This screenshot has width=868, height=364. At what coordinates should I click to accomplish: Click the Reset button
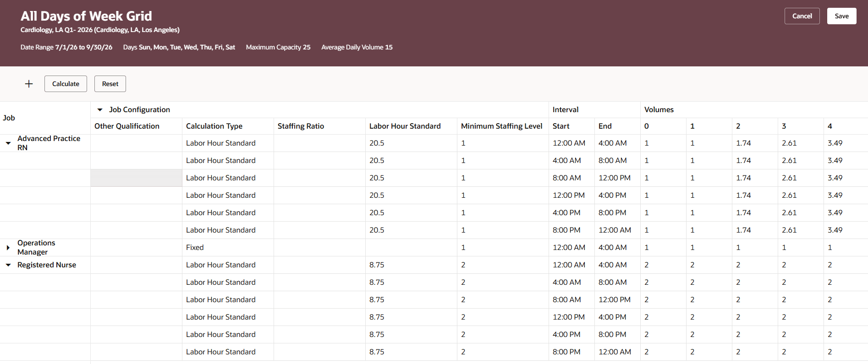(x=110, y=84)
